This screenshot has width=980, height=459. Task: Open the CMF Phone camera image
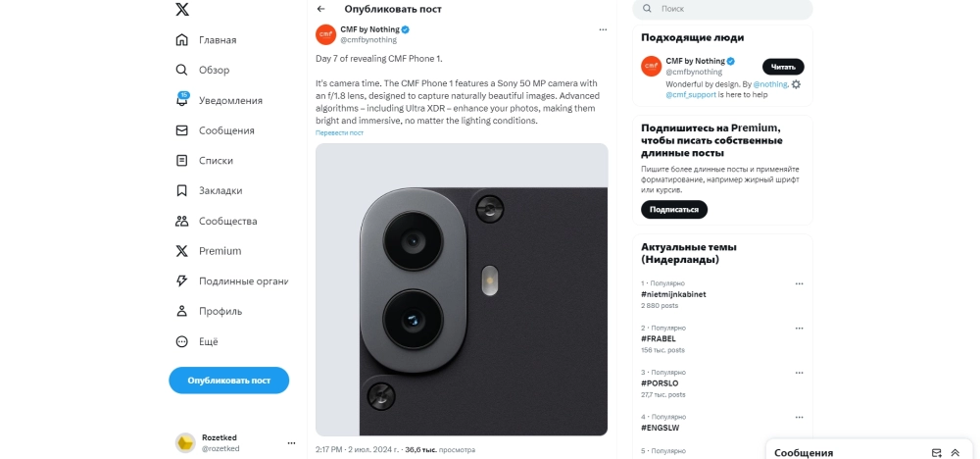pyautogui.click(x=462, y=289)
